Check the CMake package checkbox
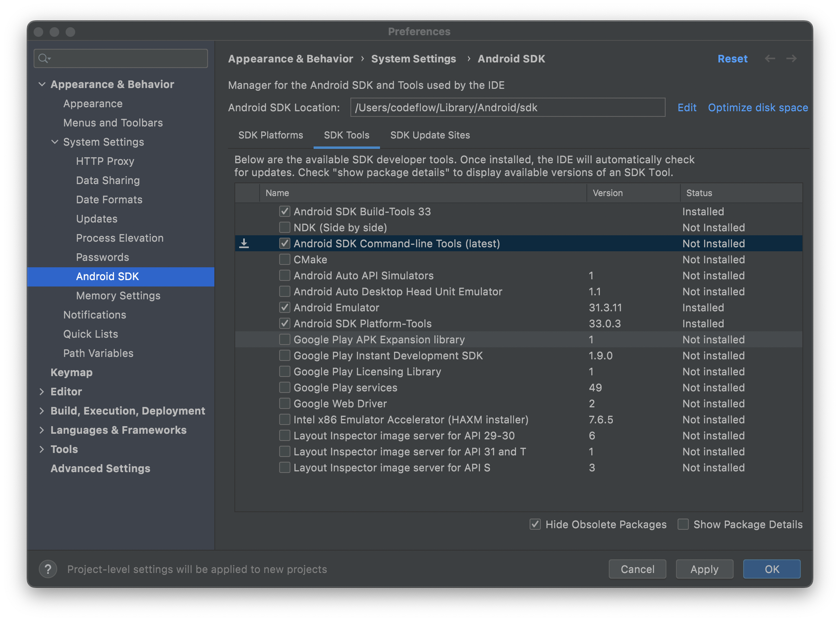Screen dimensions: 840x621 tap(284, 259)
